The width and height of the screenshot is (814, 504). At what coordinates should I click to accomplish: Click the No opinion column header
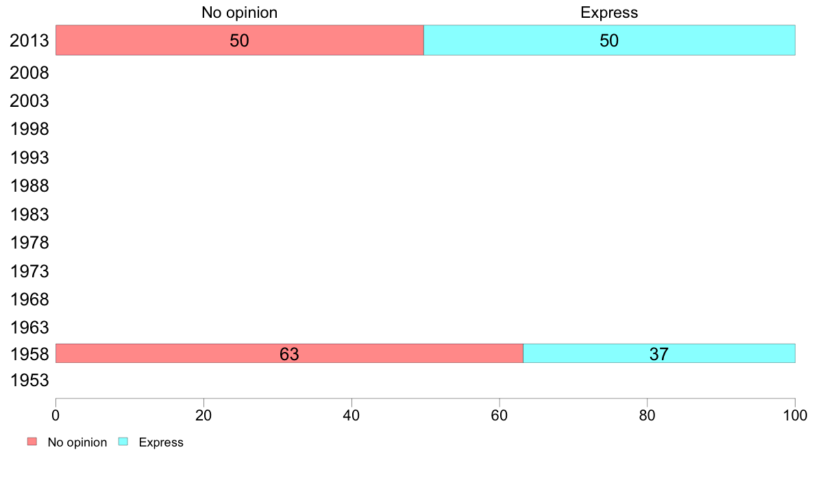point(239,12)
